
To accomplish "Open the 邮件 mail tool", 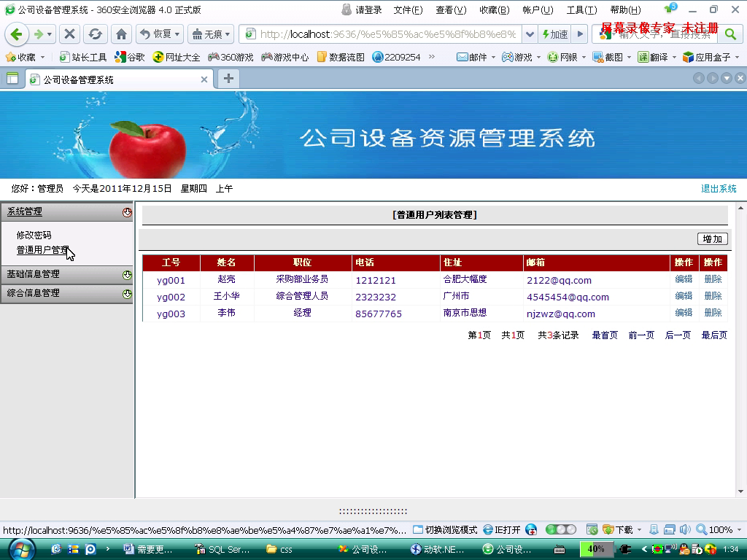I will [472, 57].
